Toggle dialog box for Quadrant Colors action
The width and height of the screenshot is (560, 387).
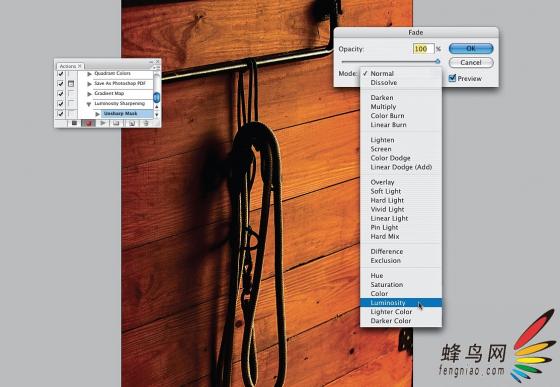click(x=71, y=74)
